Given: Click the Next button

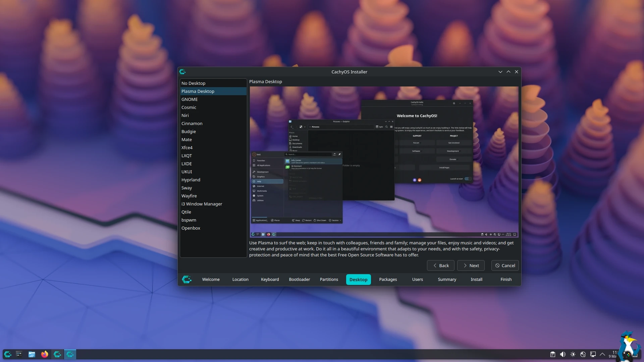Looking at the screenshot, I should (x=471, y=265).
